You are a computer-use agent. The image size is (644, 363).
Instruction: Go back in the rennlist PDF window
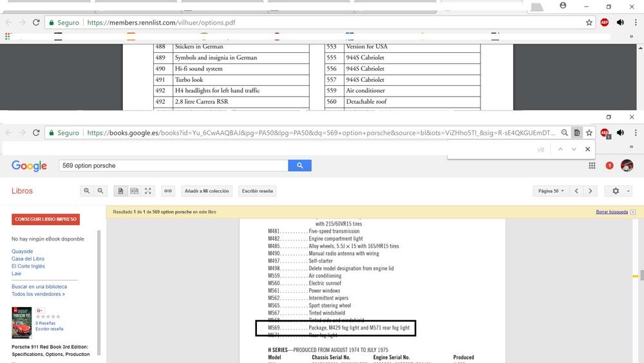pos(9,23)
